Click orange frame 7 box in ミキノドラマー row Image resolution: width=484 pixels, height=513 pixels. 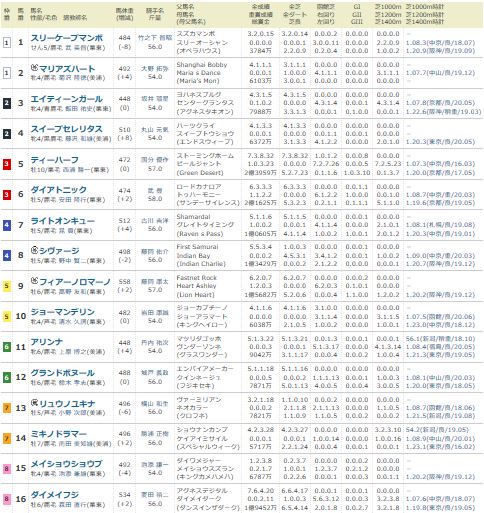click(7, 438)
